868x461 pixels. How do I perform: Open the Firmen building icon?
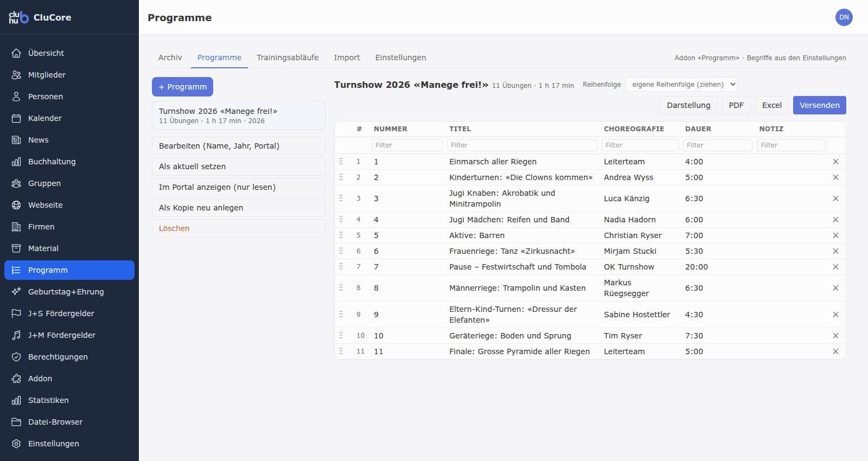pos(16,227)
